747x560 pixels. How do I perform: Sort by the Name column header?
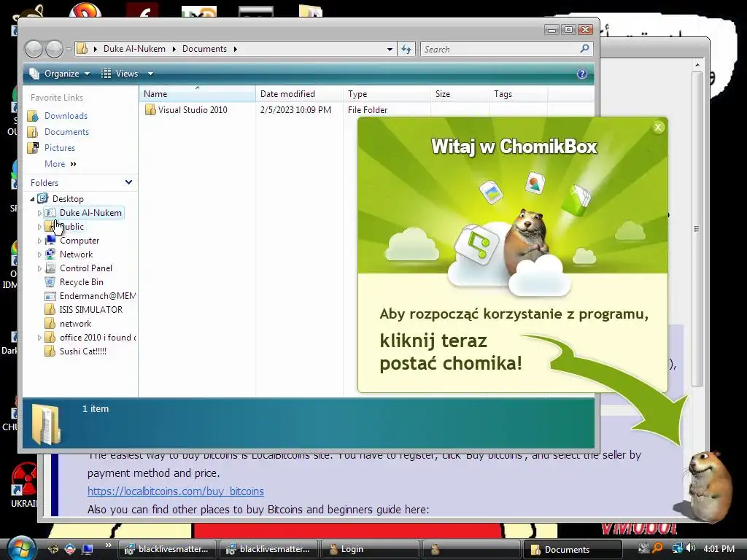pyautogui.click(x=197, y=94)
